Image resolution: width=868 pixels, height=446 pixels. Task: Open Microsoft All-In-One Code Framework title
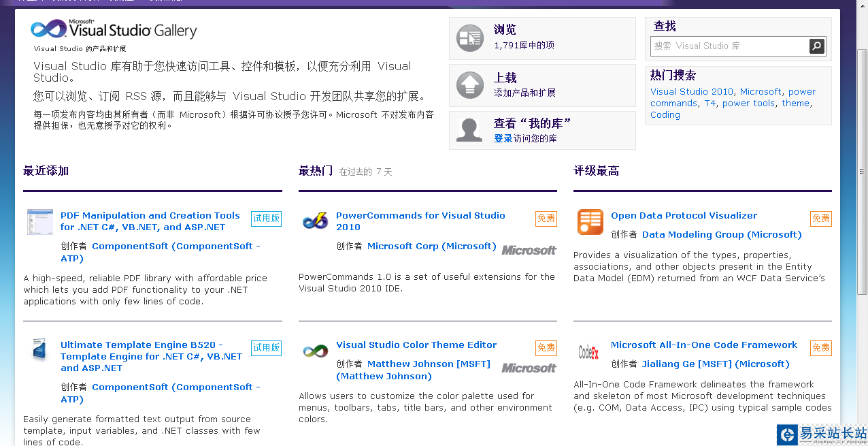pos(704,345)
